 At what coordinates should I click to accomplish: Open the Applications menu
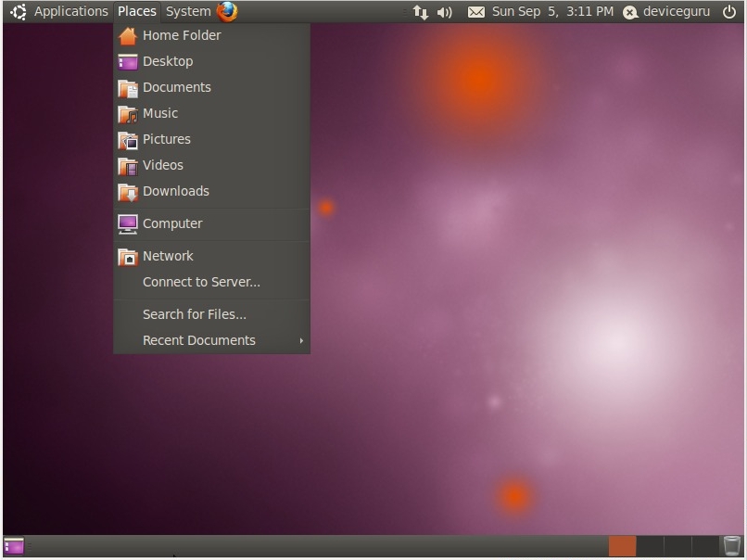click(71, 11)
